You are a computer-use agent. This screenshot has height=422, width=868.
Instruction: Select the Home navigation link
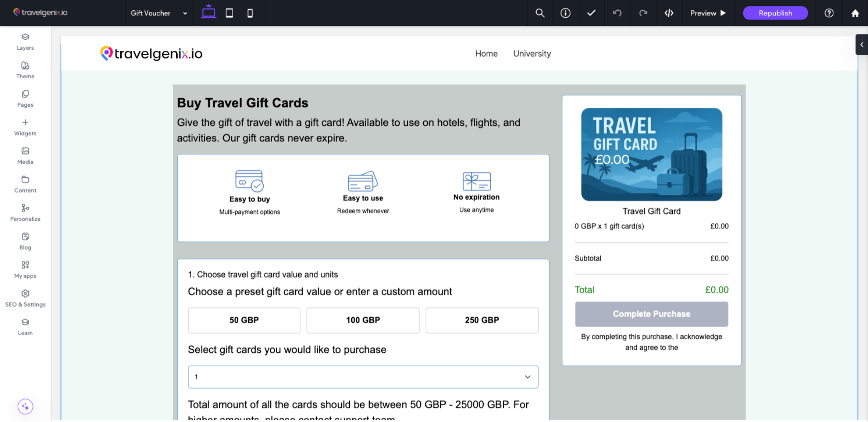486,53
